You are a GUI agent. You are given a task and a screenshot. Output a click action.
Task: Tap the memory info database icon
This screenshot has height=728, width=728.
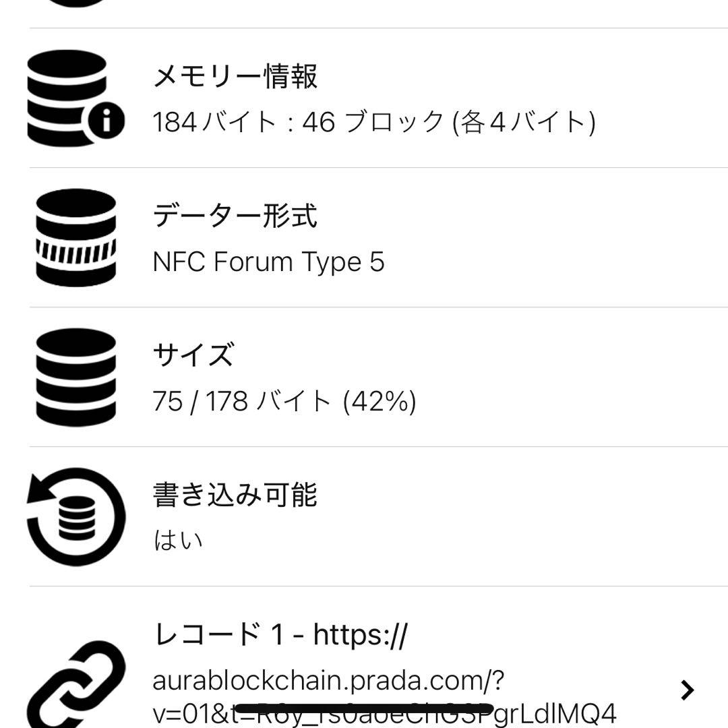pos(74,98)
